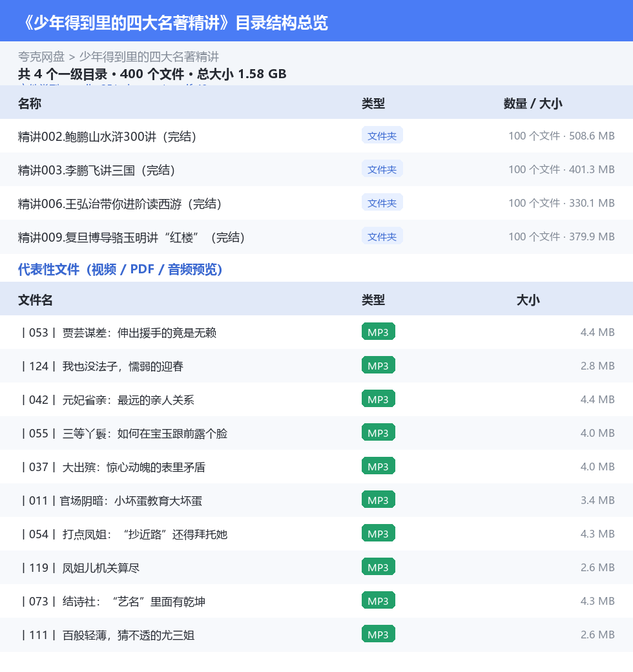The width and height of the screenshot is (633, 672).
Task: Select file 054 打点凤姐："抄近路"还得拜托她
Action: tap(124, 534)
